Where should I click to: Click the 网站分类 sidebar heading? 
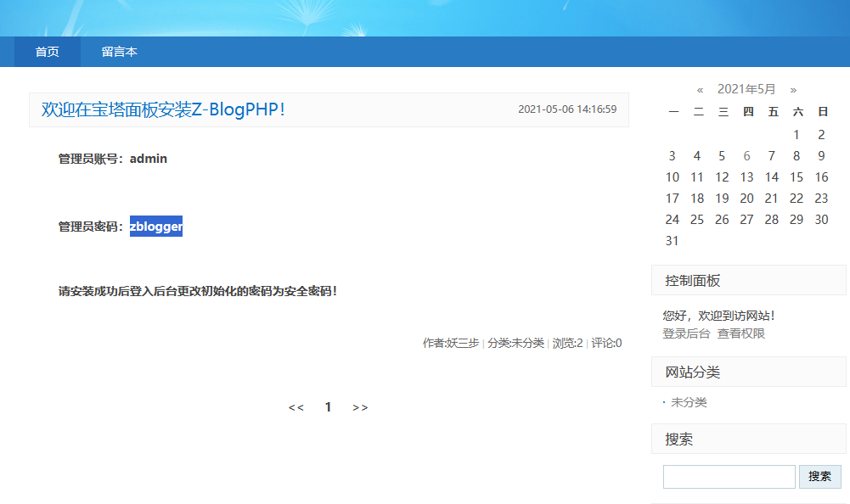tap(693, 372)
